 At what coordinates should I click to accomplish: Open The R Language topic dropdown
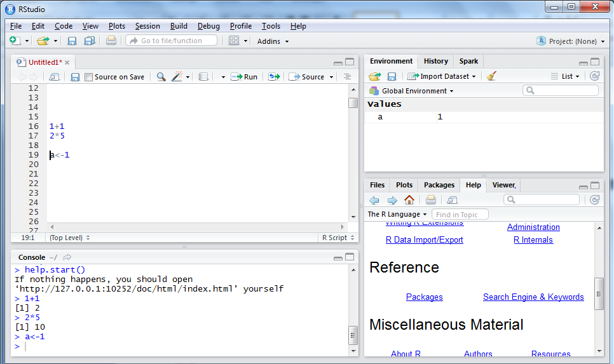(397, 215)
